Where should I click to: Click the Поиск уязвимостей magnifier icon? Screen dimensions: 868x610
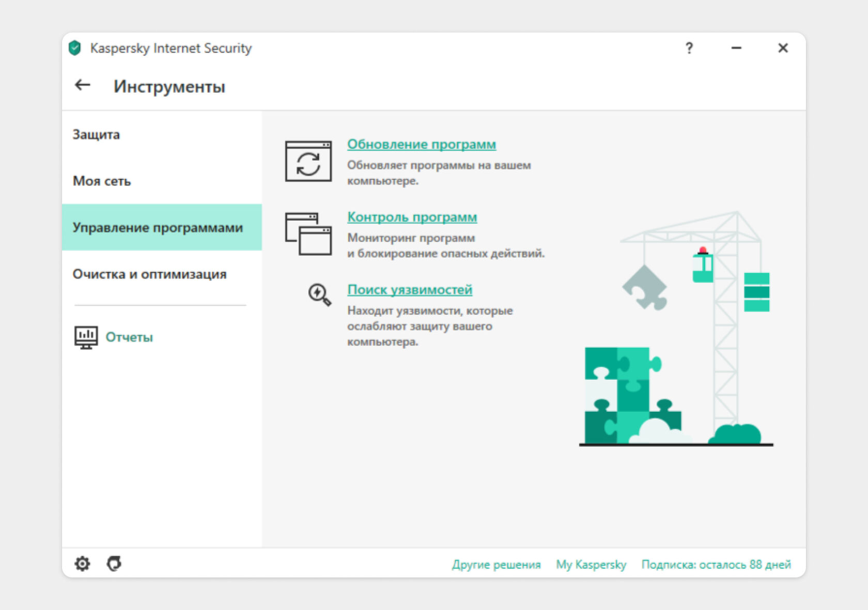click(319, 295)
